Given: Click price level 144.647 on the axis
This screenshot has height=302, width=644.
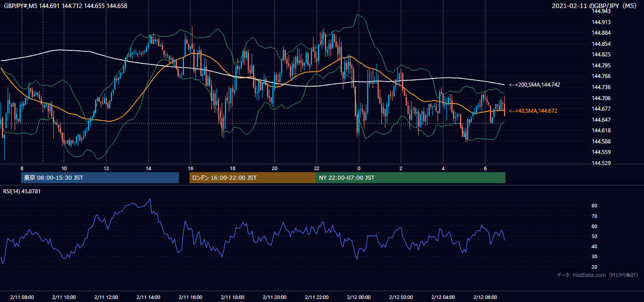Looking at the screenshot, I should [x=602, y=120].
